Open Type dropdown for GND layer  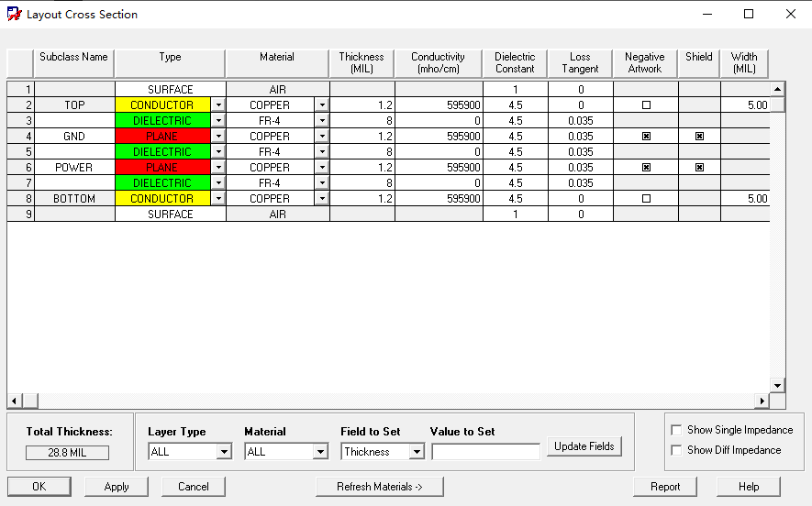tap(218, 136)
